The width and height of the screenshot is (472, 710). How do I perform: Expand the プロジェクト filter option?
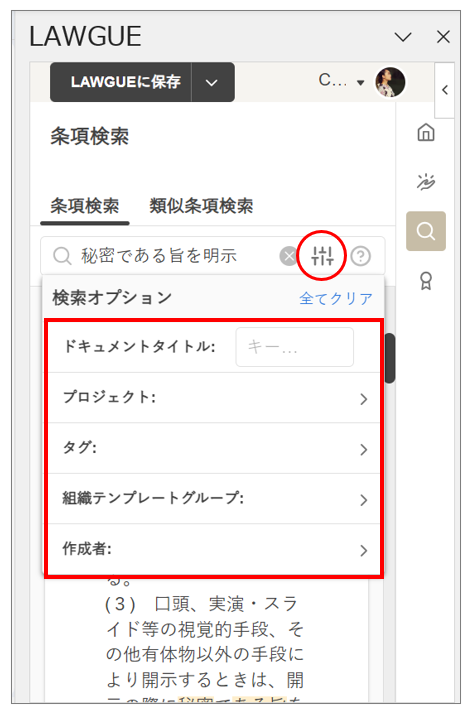(214, 398)
